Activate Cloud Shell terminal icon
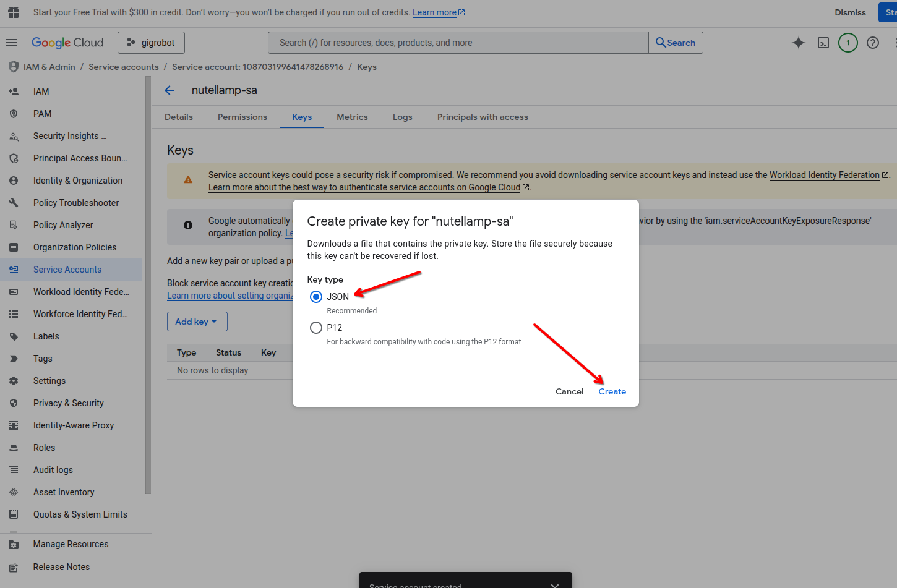 823,43
